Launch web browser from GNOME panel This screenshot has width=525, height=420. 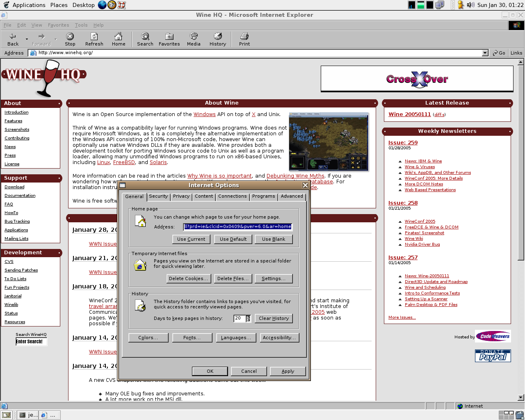102,5
